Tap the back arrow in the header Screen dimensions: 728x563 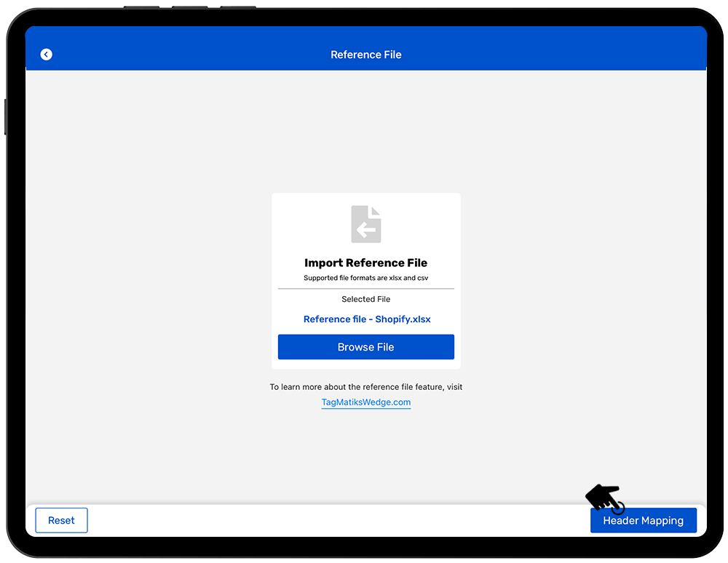pyautogui.click(x=47, y=55)
